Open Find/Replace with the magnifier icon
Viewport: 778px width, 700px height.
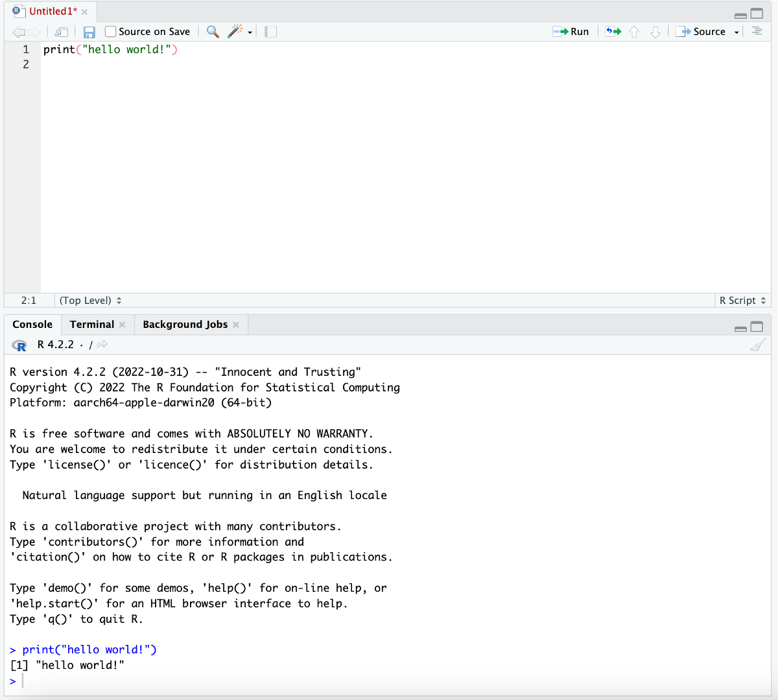point(213,31)
